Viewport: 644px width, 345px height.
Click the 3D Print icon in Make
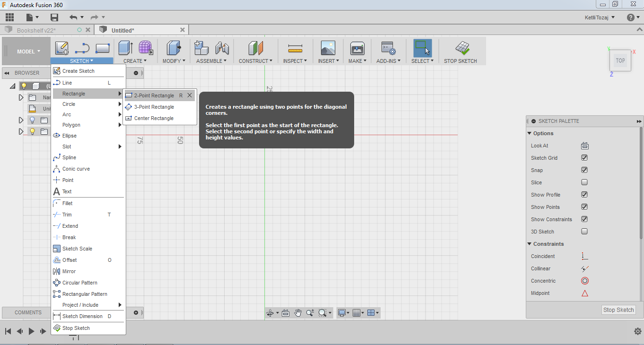pos(357,48)
